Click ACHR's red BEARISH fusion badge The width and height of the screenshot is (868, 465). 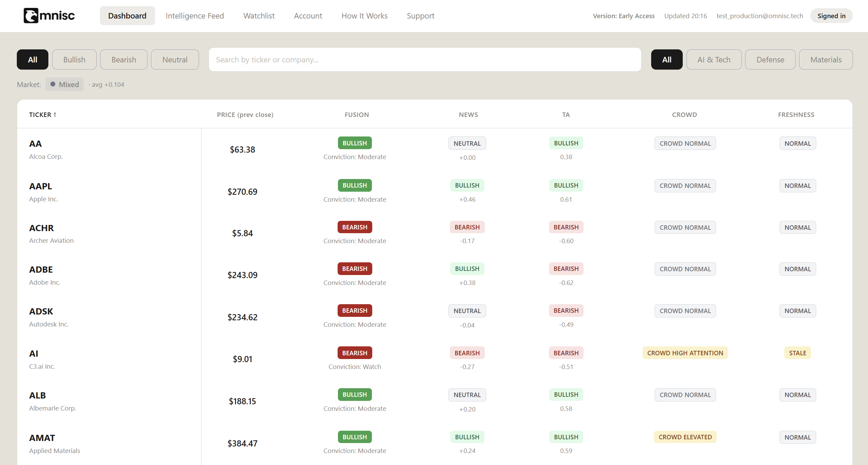(354, 227)
